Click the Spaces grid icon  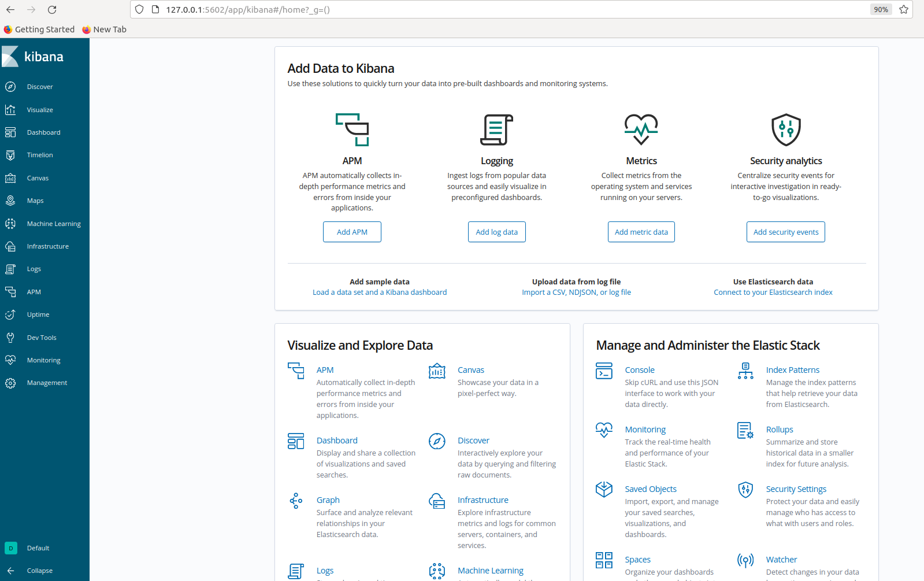(x=604, y=560)
